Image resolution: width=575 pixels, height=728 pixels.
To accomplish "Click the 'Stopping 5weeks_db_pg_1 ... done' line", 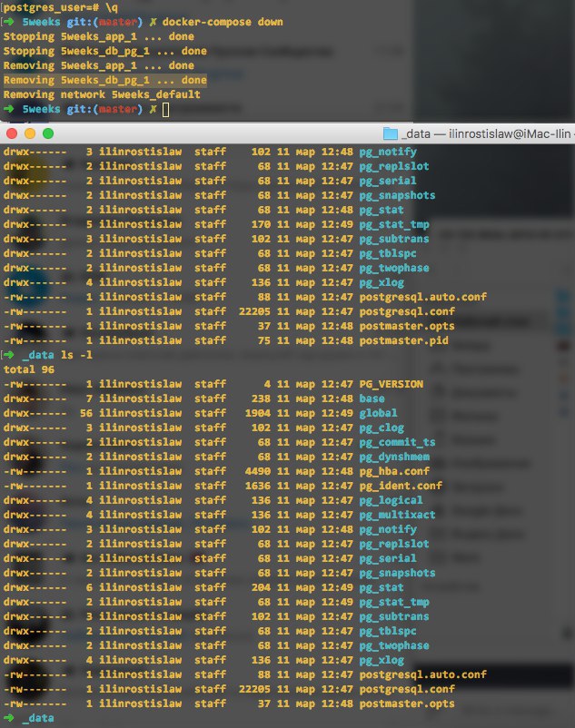I will click(x=105, y=51).
